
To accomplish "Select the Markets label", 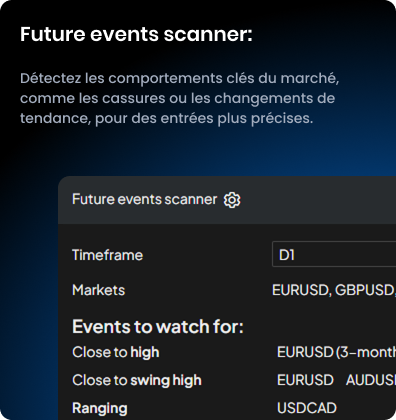I will pos(98,290).
